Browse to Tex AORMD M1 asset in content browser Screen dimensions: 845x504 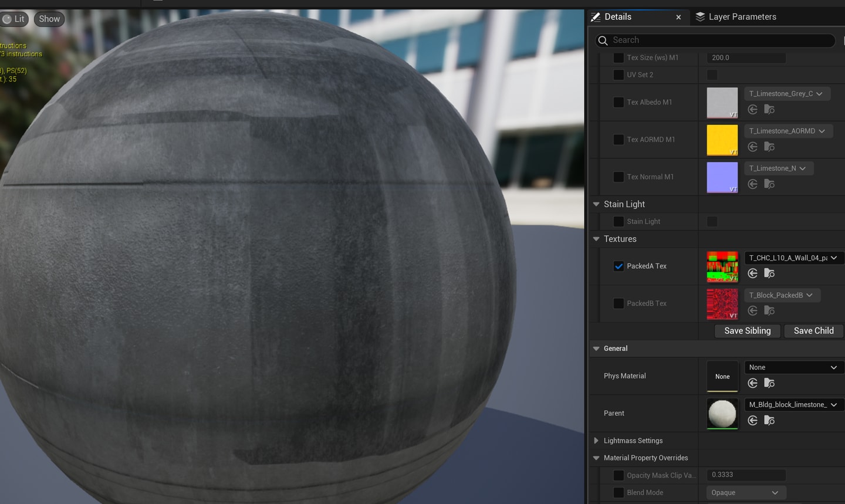769,147
